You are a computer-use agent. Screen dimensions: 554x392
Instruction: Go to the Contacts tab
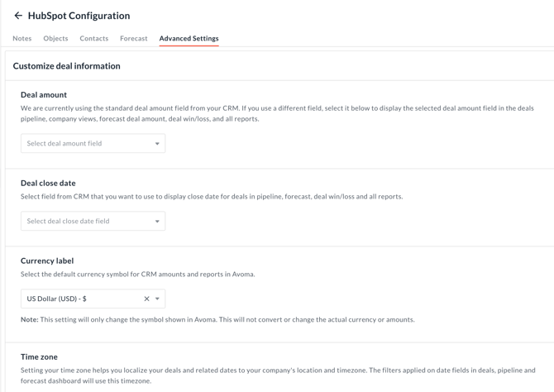(94, 38)
